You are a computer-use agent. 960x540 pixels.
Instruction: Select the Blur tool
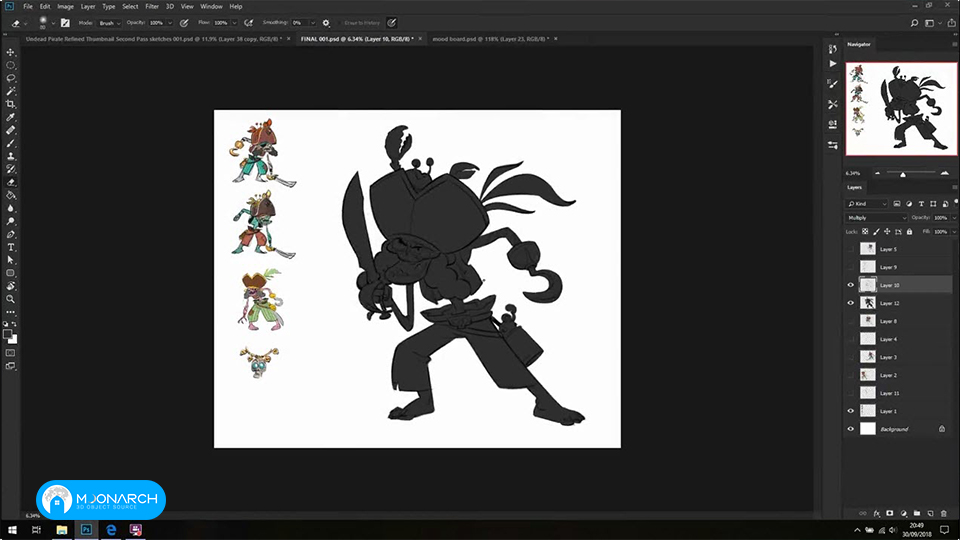point(10,208)
